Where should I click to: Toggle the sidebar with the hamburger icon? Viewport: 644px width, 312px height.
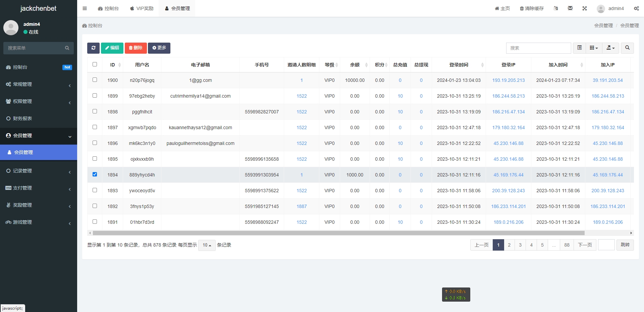click(85, 8)
